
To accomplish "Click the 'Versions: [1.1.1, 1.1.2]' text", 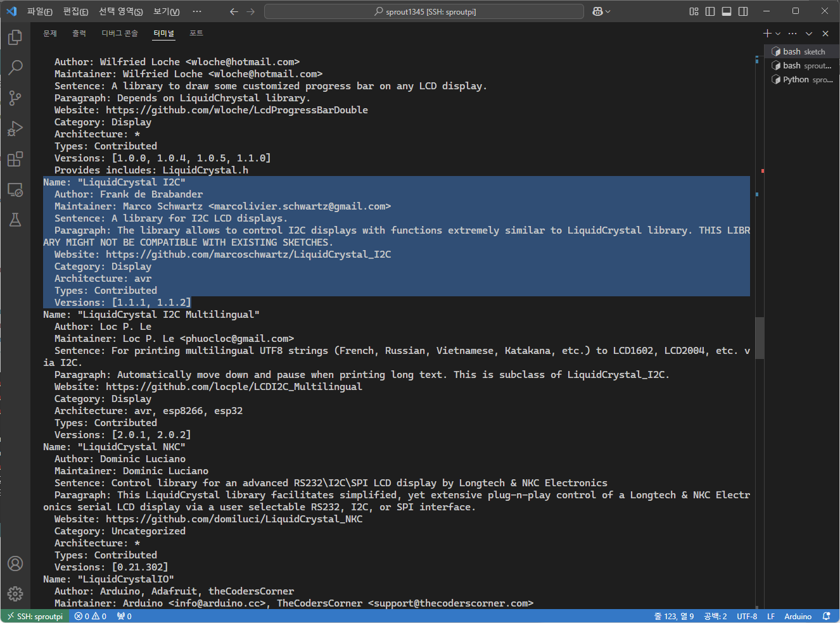I will pyautogui.click(x=122, y=303).
